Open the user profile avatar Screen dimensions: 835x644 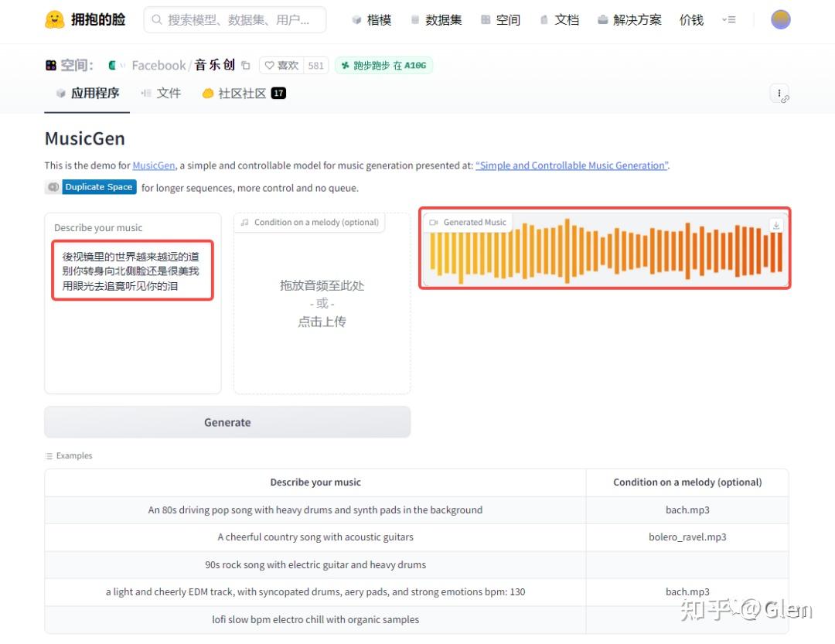point(780,20)
